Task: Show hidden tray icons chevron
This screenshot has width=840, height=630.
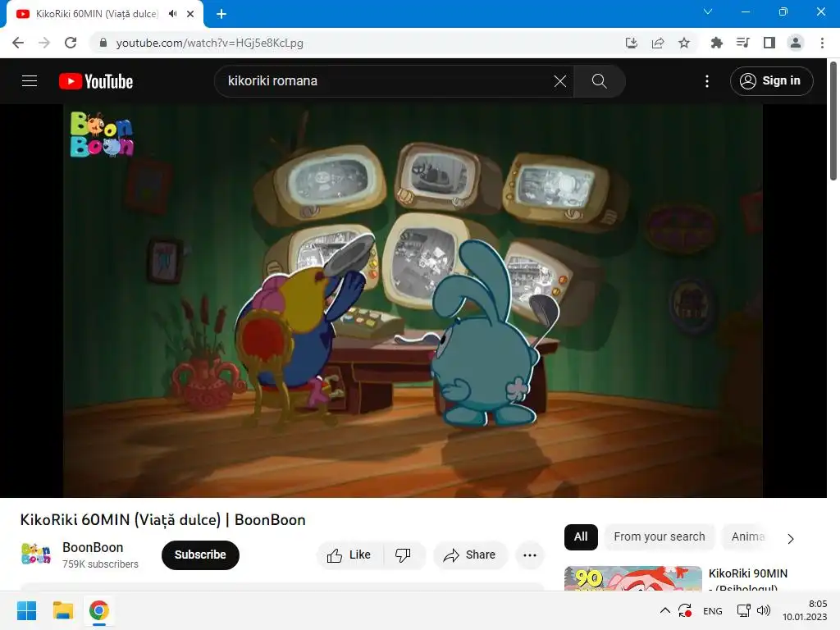Action: (x=664, y=610)
